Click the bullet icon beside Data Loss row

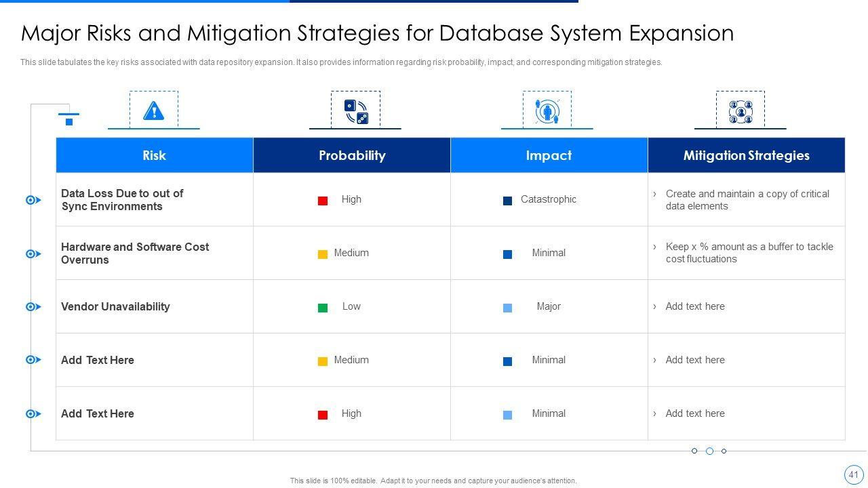(x=33, y=200)
